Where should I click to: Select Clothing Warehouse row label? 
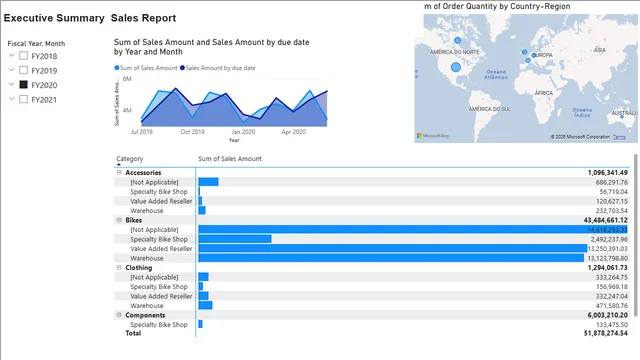point(147,306)
